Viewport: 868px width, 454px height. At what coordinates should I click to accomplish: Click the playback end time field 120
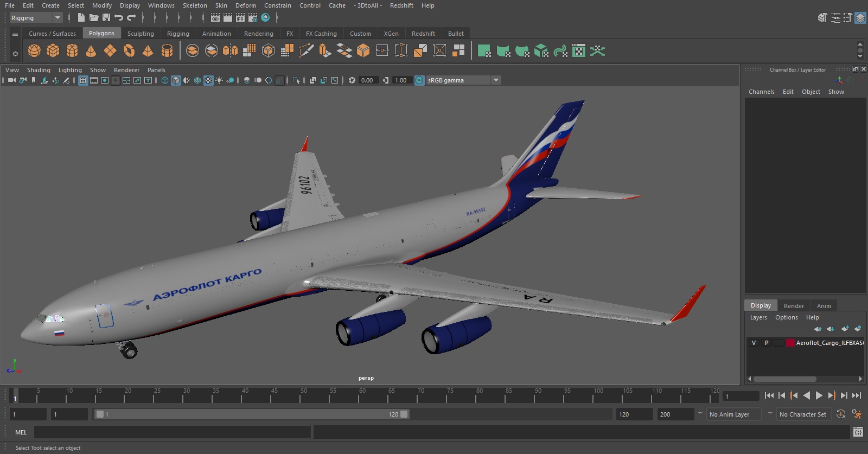pos(634,414)
